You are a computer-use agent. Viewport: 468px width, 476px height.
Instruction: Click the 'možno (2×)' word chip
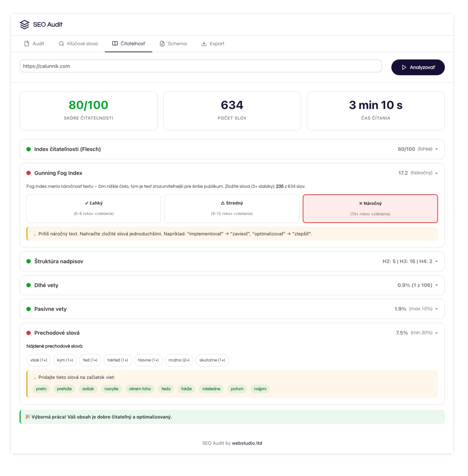coord(179,360)
